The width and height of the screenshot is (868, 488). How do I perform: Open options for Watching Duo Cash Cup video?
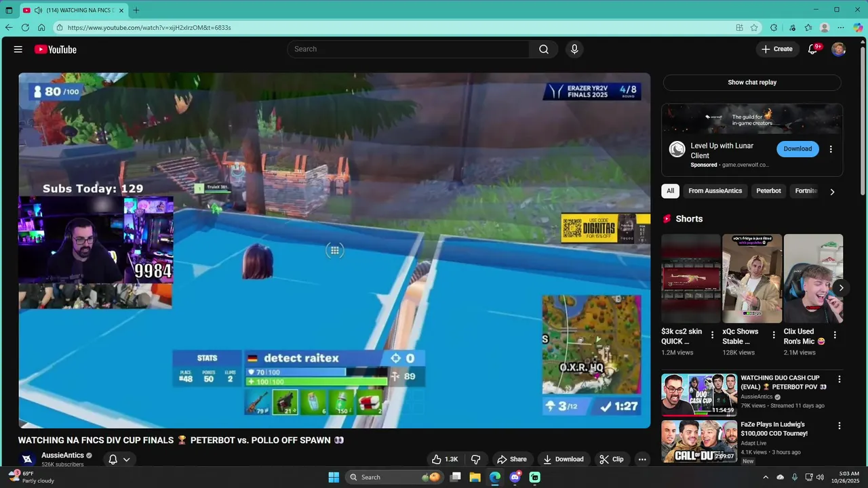(840, 380)
